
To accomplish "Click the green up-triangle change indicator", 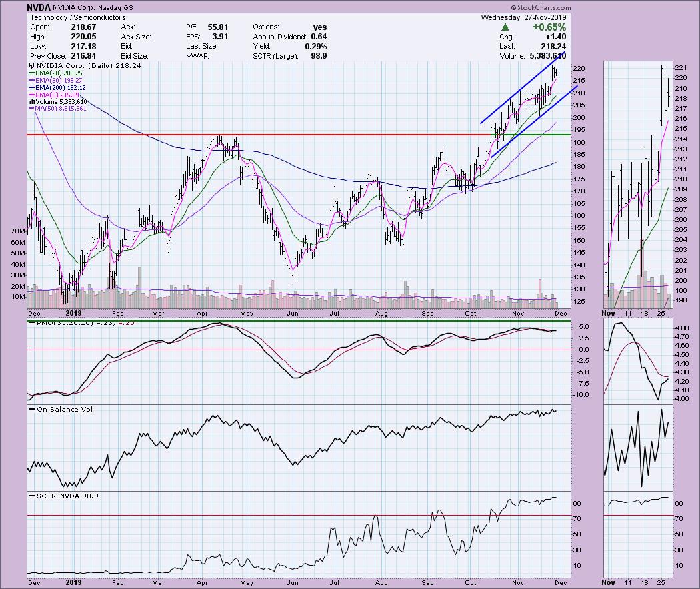I will pos(505,27).
